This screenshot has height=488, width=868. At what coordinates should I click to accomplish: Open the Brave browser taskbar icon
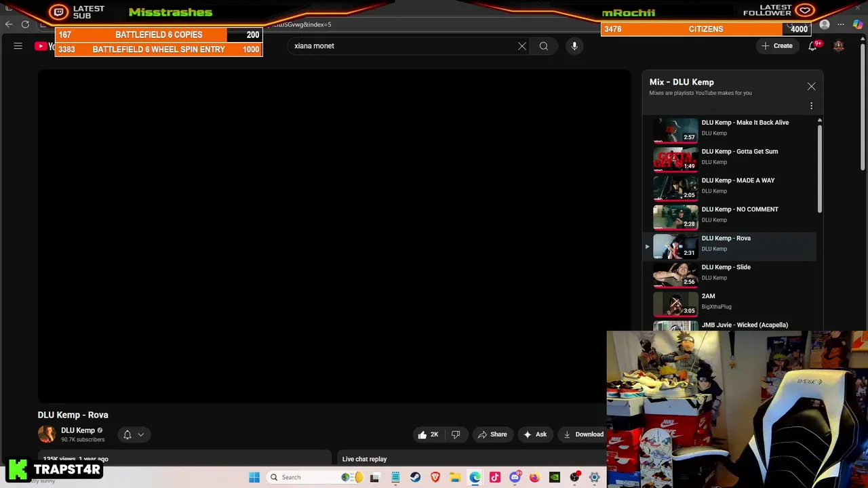click(x=435, y=477)
